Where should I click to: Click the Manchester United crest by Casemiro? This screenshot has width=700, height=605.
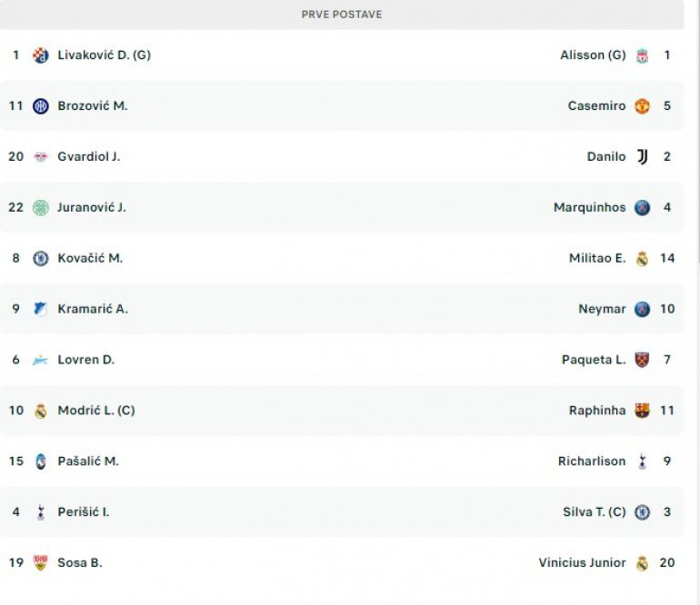point(643,106)
